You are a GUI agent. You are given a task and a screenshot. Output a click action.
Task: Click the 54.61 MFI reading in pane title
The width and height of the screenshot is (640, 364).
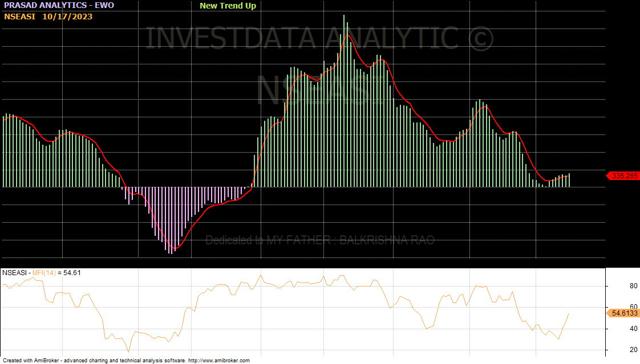[x=72, y=273]
